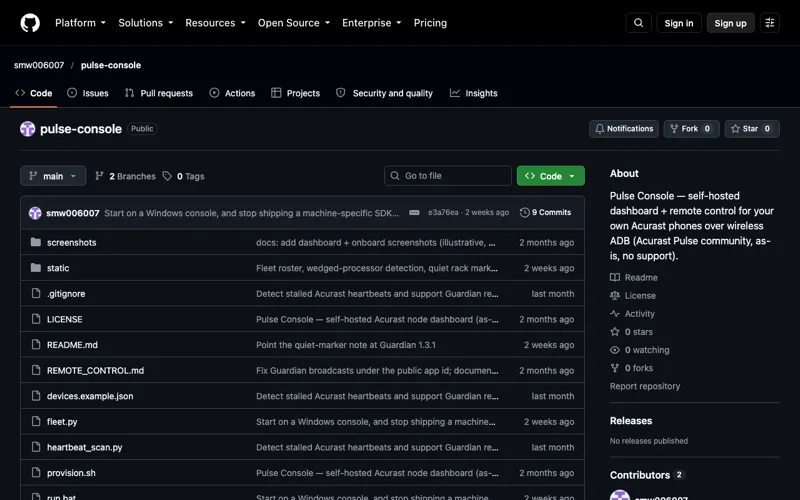The image size is (800, 500).
Task: Switch to the Projects tab
Action: point(295,93)
